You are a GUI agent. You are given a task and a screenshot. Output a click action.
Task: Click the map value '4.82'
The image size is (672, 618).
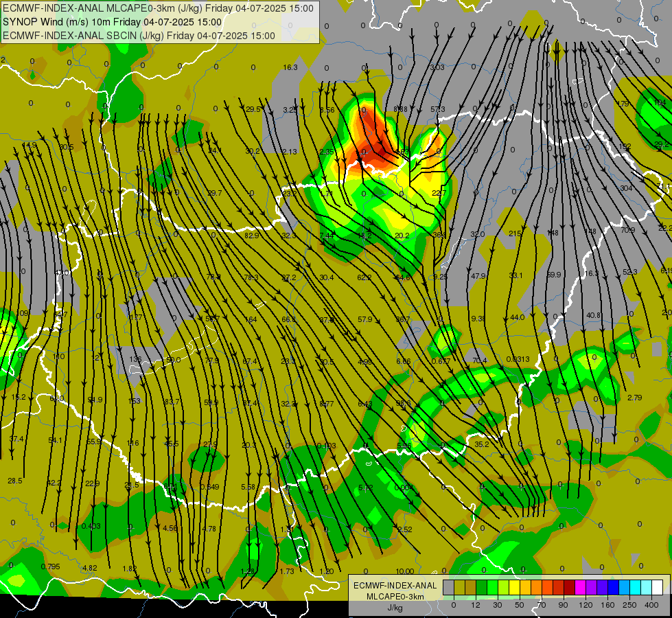[x=89, y=568]
